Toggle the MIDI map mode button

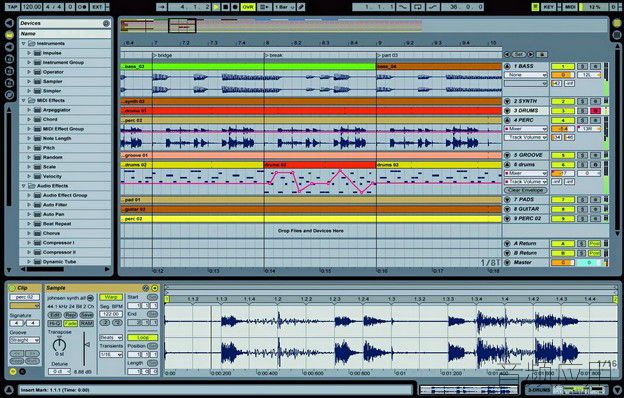click(570, 7)
